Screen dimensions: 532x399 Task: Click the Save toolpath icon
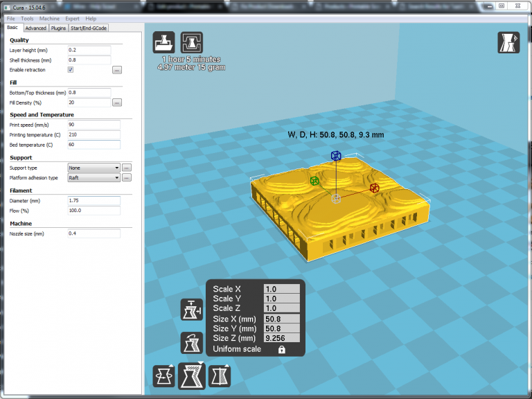192,43
